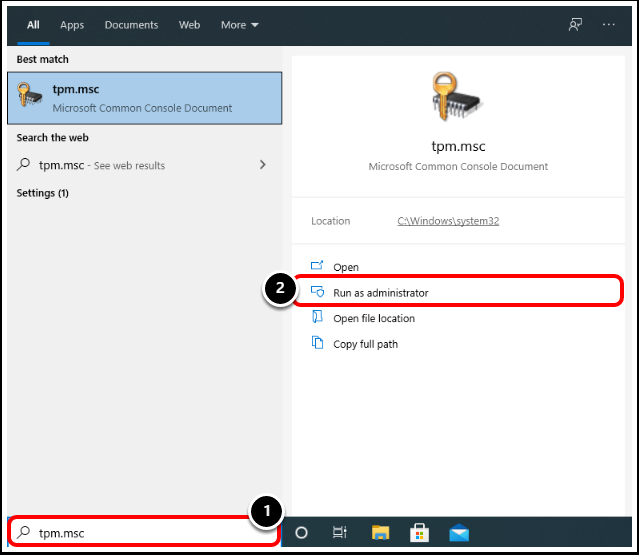Open Cortana circle on taskbar

click(x=301, y=533)
